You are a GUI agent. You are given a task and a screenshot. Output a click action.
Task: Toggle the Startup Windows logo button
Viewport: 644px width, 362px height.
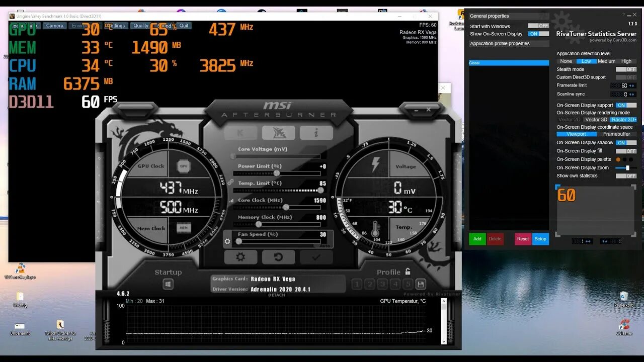168,284
